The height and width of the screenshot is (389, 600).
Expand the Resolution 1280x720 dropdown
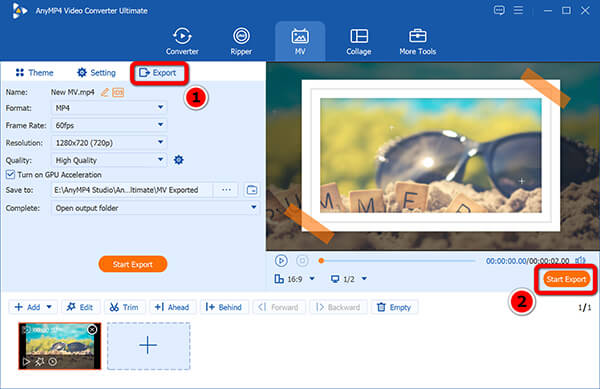coord(109,143)
